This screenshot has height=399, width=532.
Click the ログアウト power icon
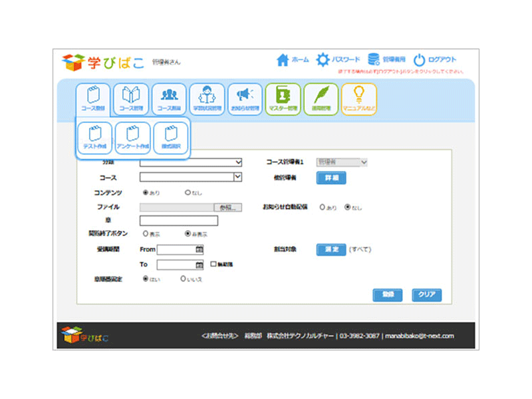[419, 60]
